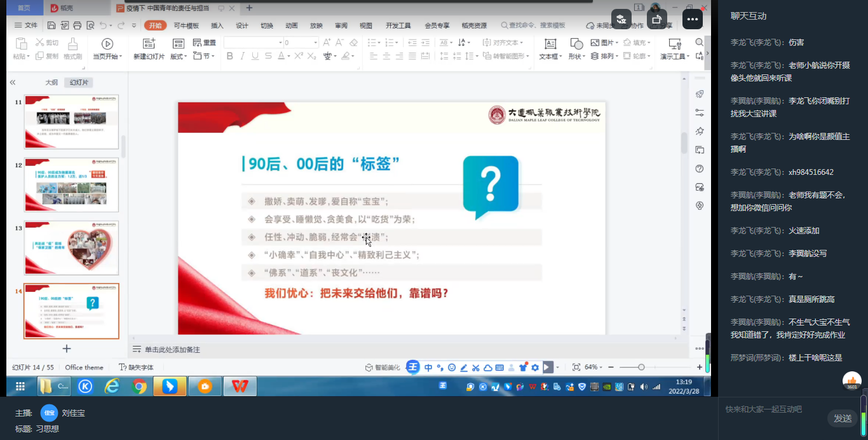Toggle underline text formatting
This screenshot has width=868, height=440.
pos(255,56)
